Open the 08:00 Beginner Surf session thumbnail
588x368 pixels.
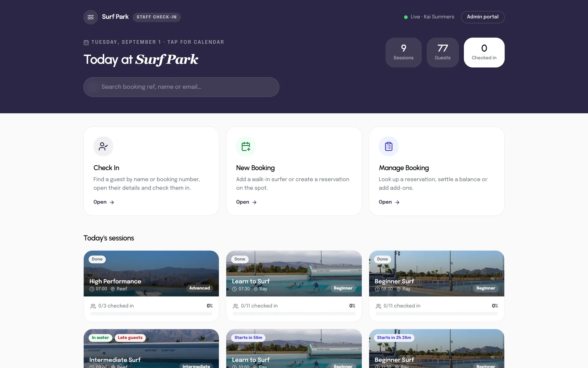pyautogui.click(x=437, y=273)
